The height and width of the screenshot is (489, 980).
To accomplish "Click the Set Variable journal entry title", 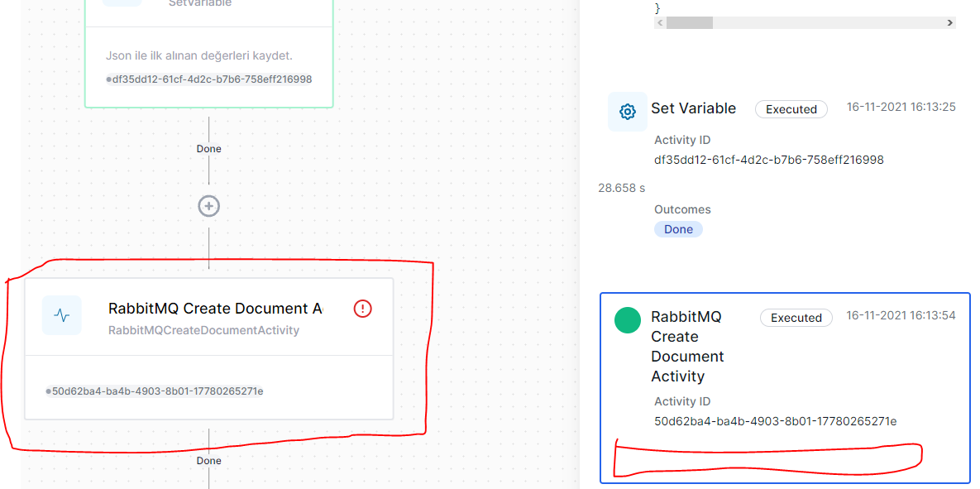I will [694, 108].
